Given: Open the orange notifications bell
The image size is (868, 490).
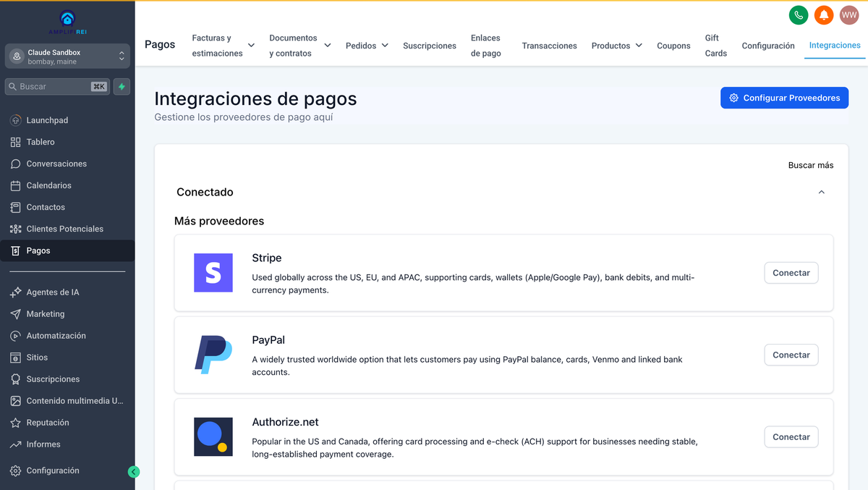Looking at the screenshot, I should pyautogui.click(x=824, y=15).
